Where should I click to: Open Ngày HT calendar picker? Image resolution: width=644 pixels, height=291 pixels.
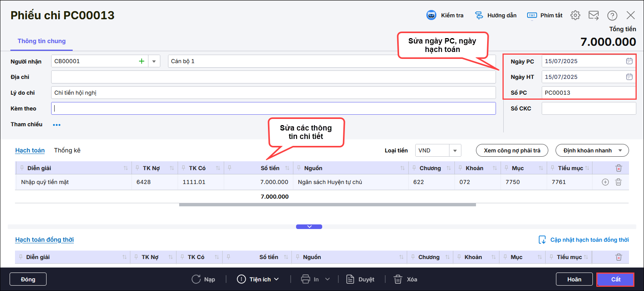(629, 77)
